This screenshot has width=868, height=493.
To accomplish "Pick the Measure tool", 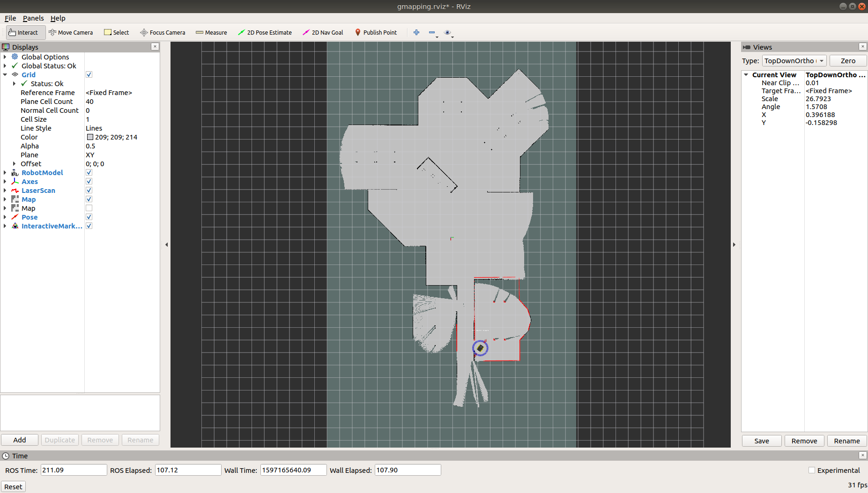I will click(211, 32).
